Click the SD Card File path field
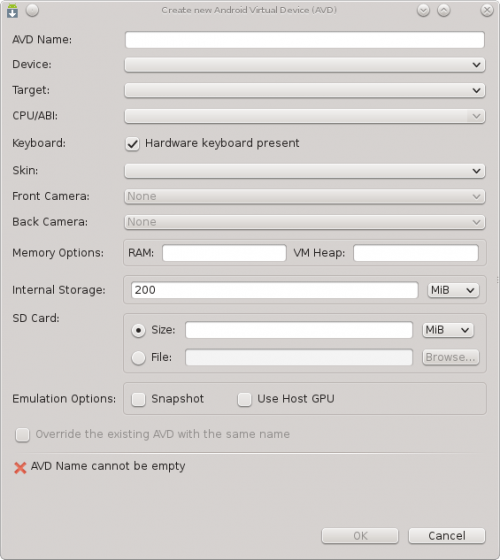Viewport: 500px width, 560px height. tap(299, 358)
